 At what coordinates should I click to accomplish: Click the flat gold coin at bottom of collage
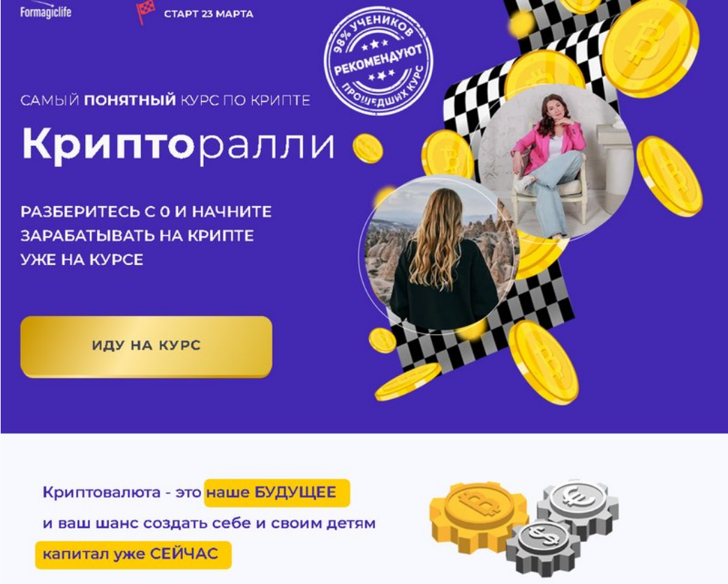tap(407, 382)
